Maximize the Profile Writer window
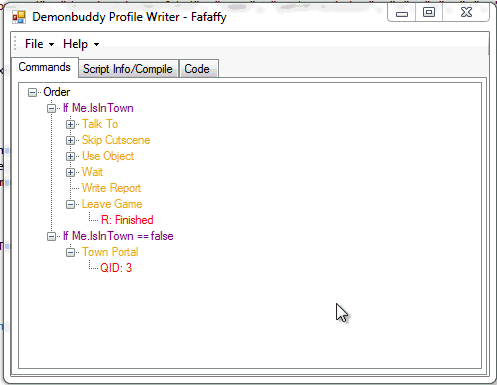The image size is (497, 385). coord(429,13)
